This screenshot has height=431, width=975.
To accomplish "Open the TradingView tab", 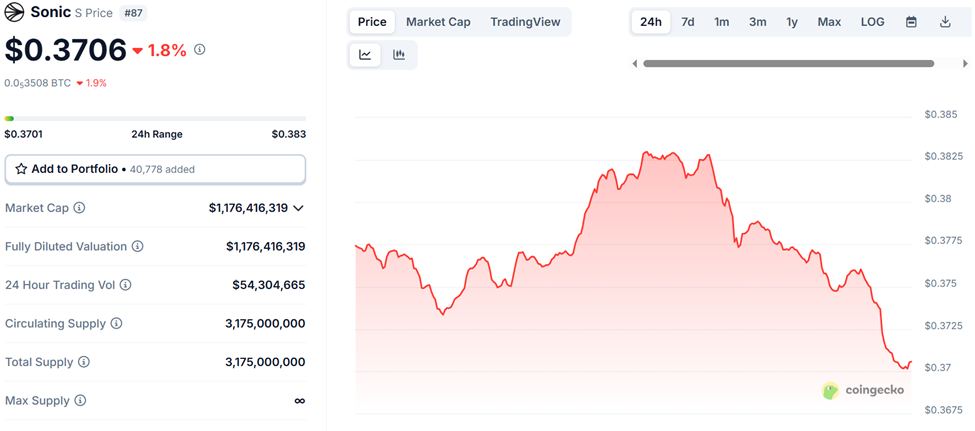I will 526,22.
